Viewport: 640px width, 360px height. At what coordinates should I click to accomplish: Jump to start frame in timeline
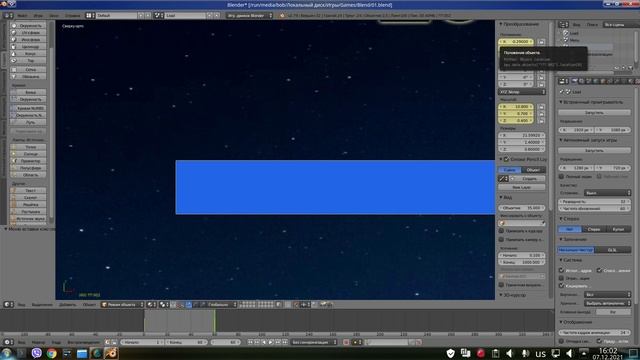250,342
